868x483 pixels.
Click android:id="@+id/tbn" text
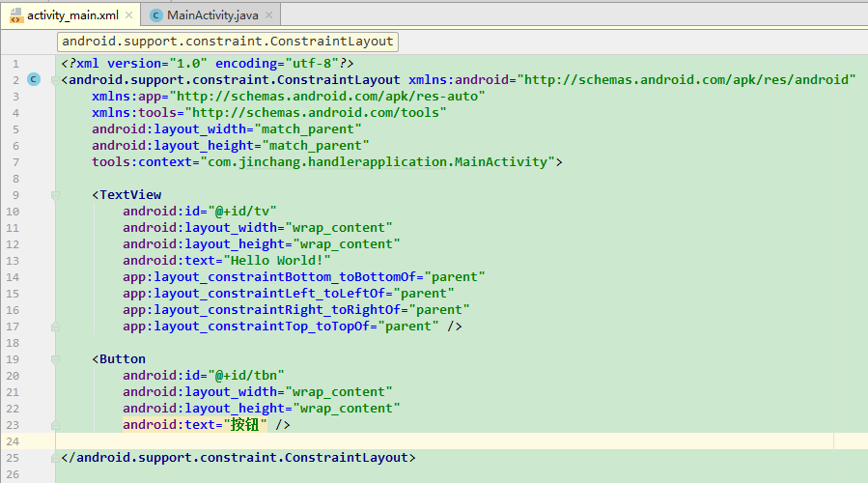coord(203,376)
